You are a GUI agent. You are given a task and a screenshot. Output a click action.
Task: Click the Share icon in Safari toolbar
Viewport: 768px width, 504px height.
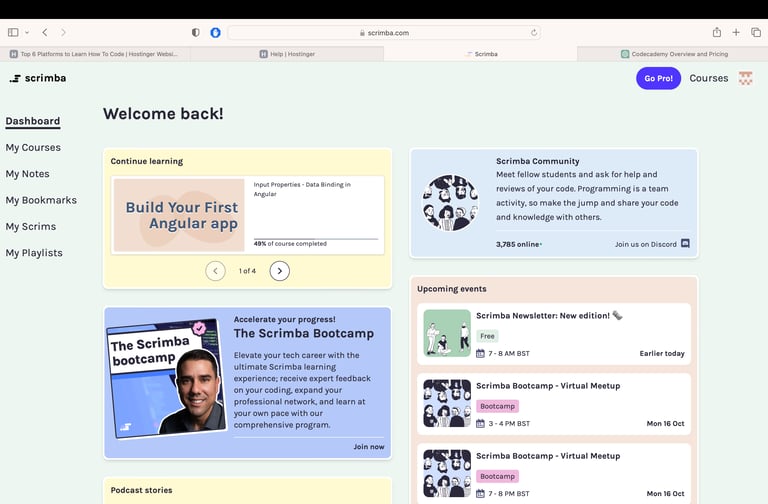point(717,32)
